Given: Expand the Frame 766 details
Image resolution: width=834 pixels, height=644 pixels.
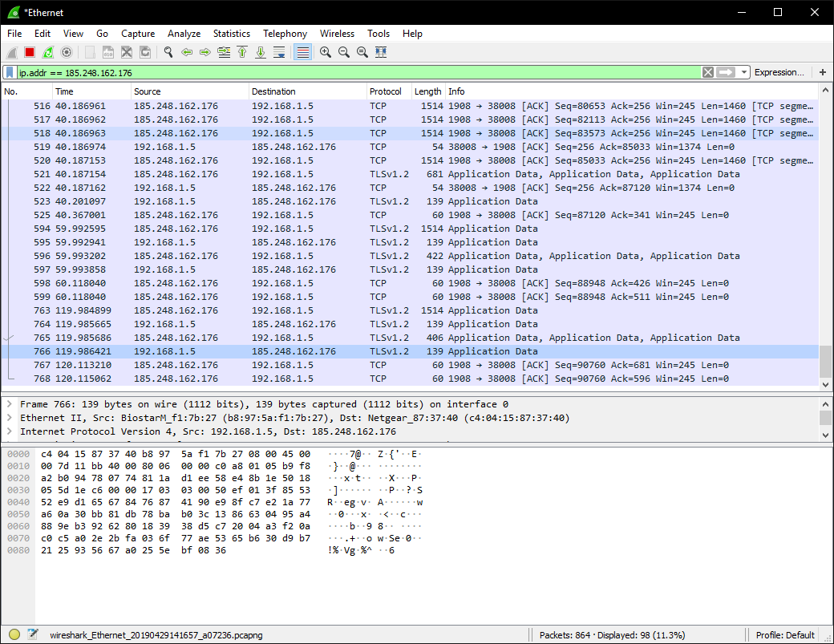Looking at the screenshot, I should coord(10,404).
